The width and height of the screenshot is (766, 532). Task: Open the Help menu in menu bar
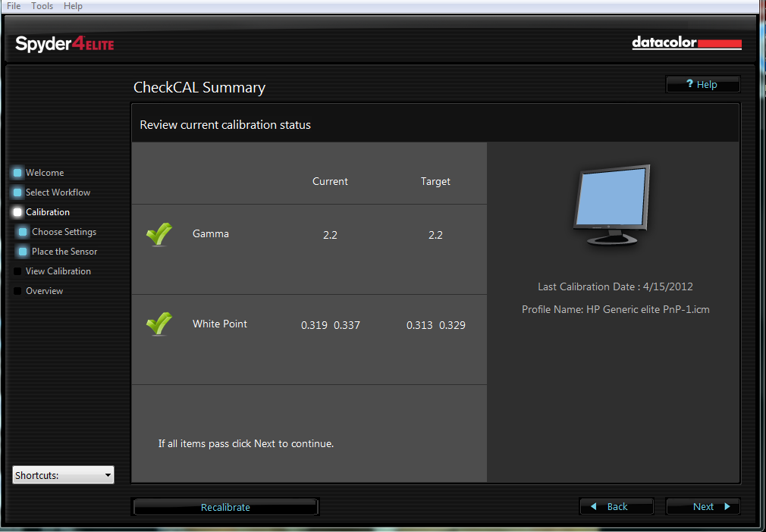coord(73,6)
